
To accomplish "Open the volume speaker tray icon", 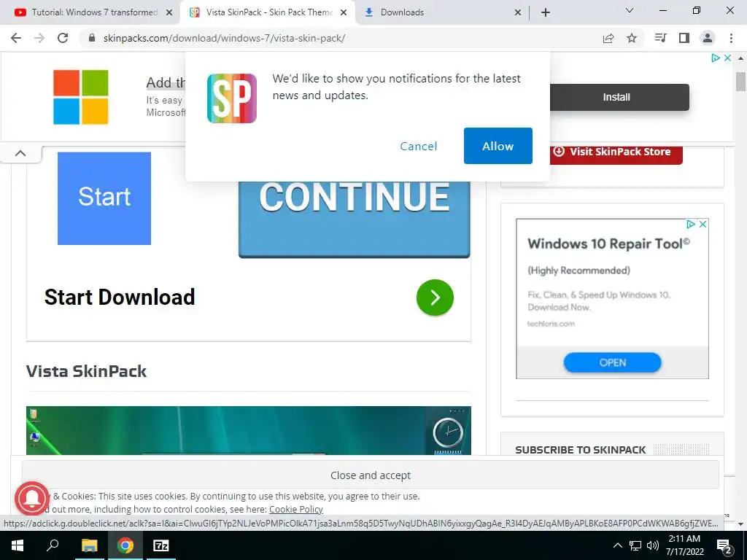I will point(653,545).
